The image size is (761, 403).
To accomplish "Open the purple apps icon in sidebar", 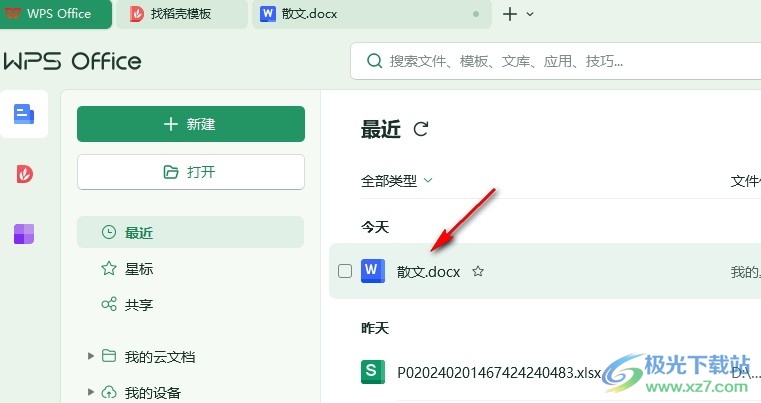I will (24, 234).
